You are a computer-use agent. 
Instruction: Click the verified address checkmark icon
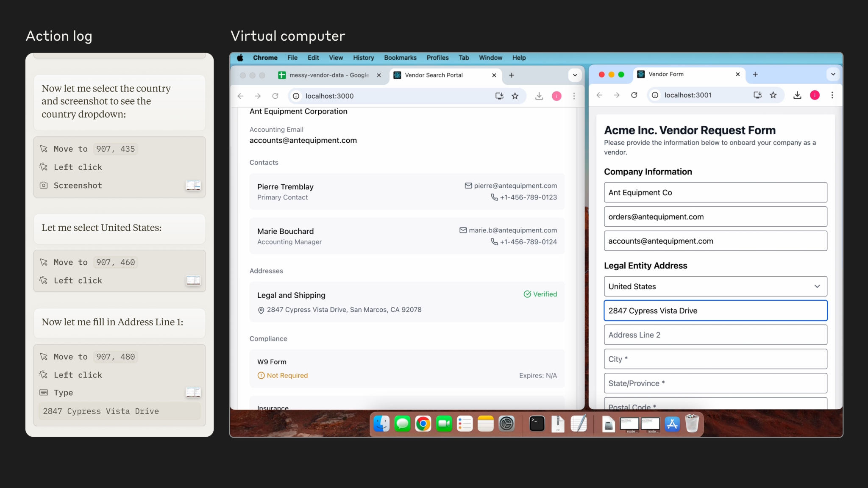[526, 294]
